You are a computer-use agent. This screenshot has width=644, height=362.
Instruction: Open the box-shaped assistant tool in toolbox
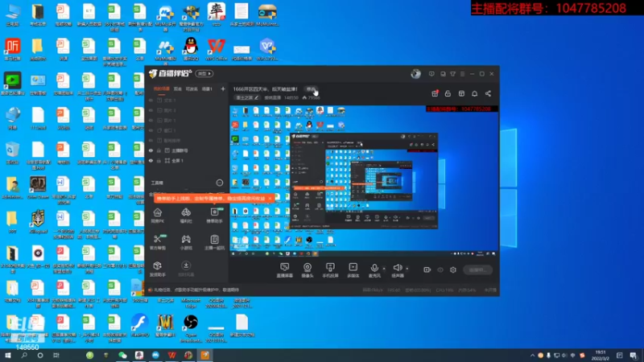[158, 269]
